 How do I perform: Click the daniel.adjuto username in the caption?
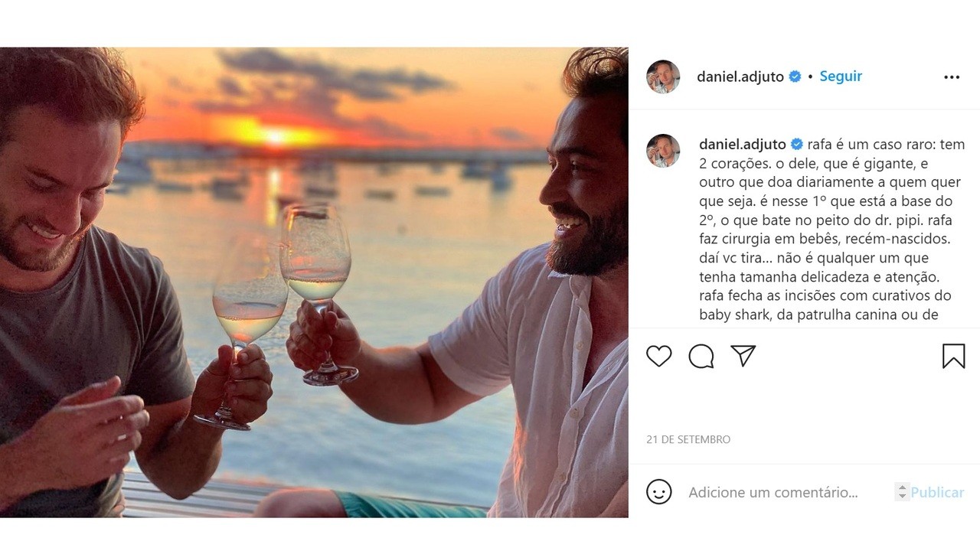(x=742, y=145)
